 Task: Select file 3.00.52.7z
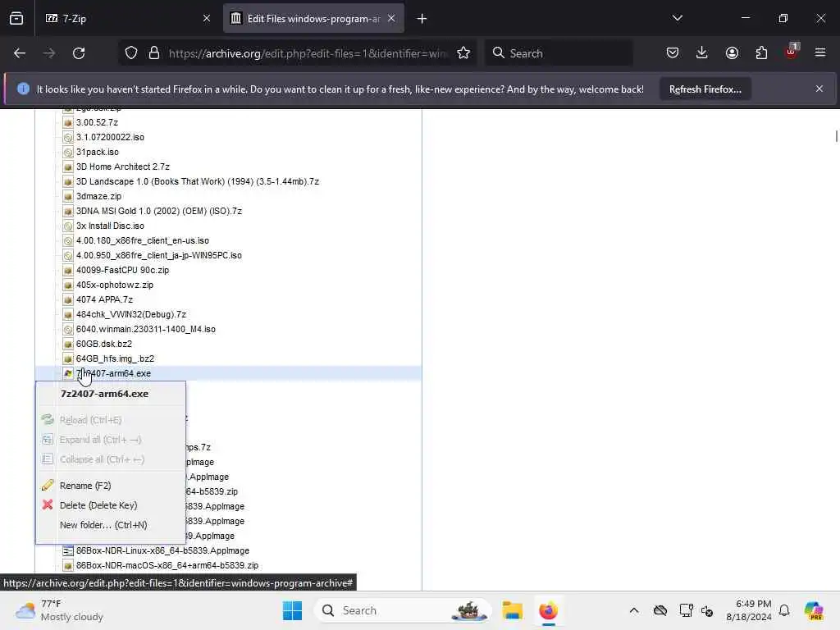97,123
